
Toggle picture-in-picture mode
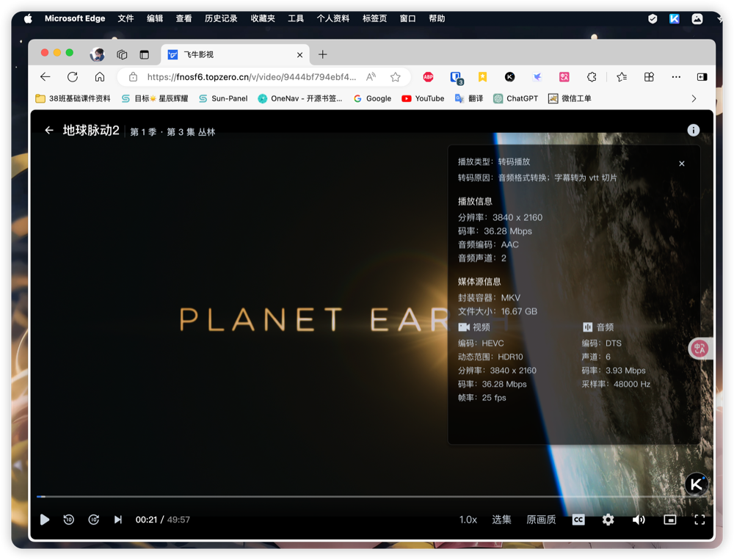pyautogui.click(x=670, y=520)
